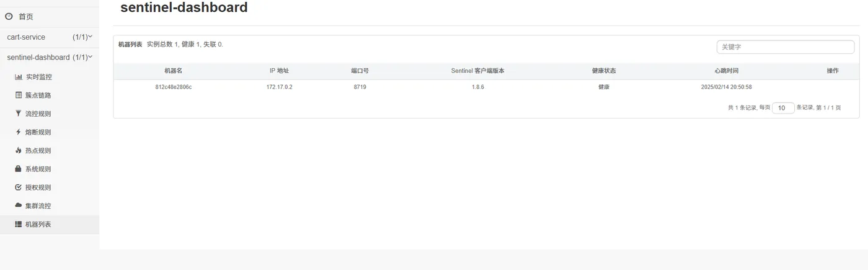The image size is (868, 270).
Task: Click the 健康状态 column header
Action: [604, 71]
